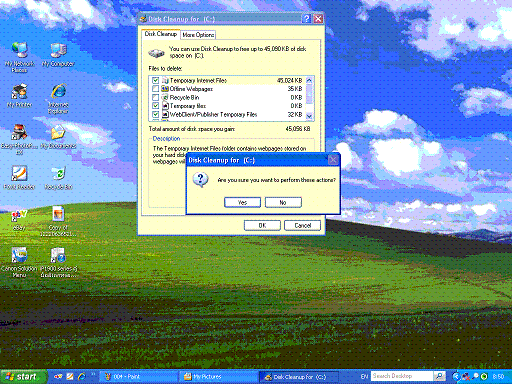Viewport: 512px width, 384px height.
Task: Check the Offline Webpages checkbox
Action: click(x=155, y=89)
